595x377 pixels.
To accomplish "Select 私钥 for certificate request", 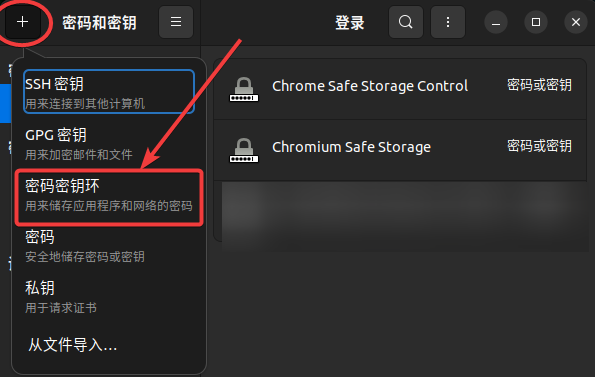I will 109,297.
